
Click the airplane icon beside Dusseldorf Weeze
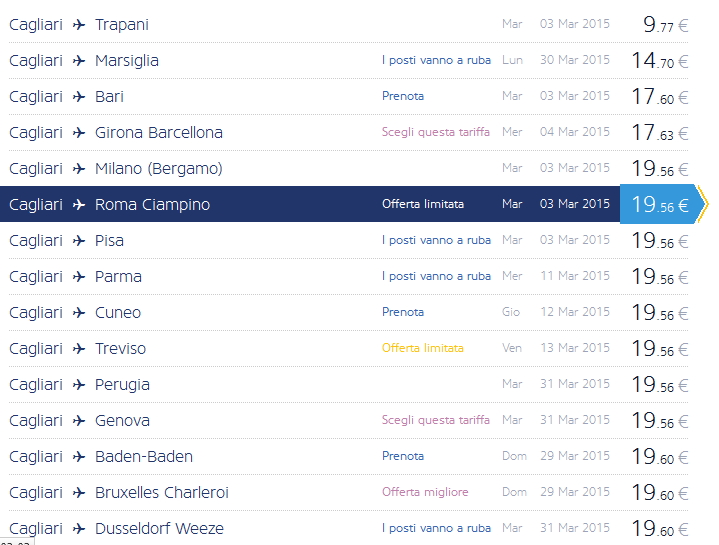[x=79, y=529]
